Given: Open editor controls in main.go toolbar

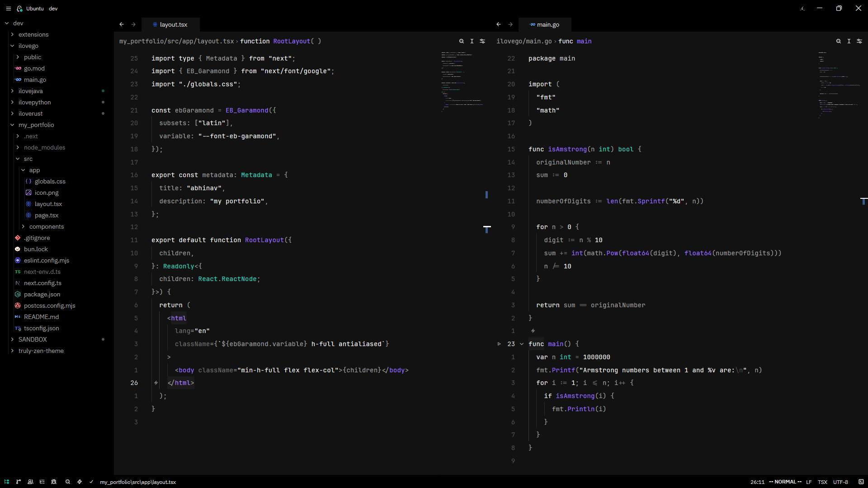Looking at the screenshot, I should point(859,41).
